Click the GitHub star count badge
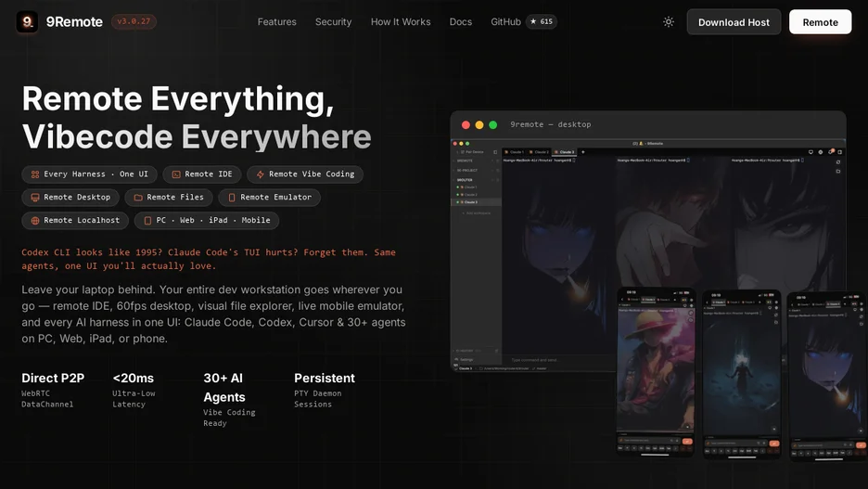The image size is (868, 489). tap(542, 21)
